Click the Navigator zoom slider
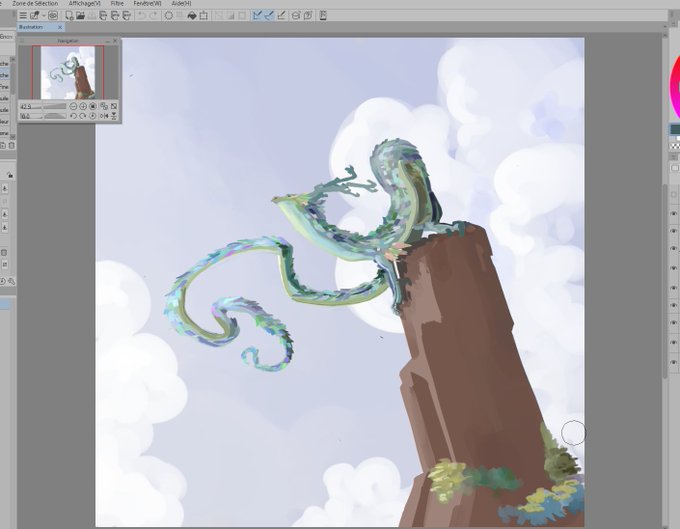 pos(55,106)
